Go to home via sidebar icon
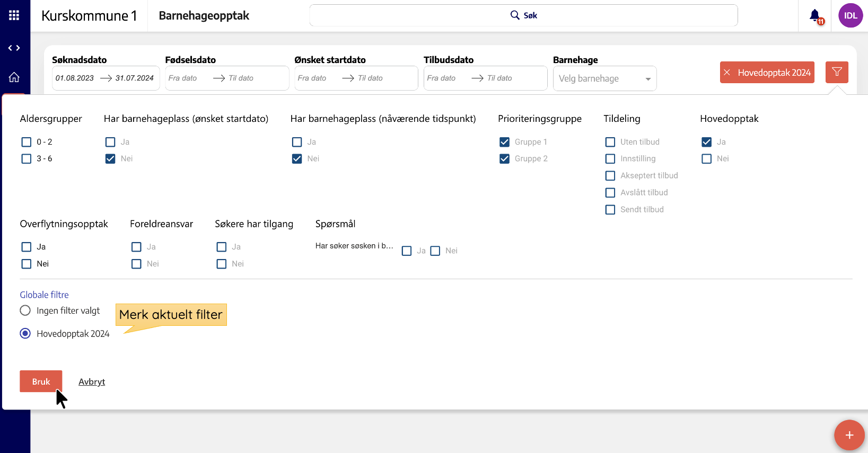The image size is (868, 453). (14, 77)
